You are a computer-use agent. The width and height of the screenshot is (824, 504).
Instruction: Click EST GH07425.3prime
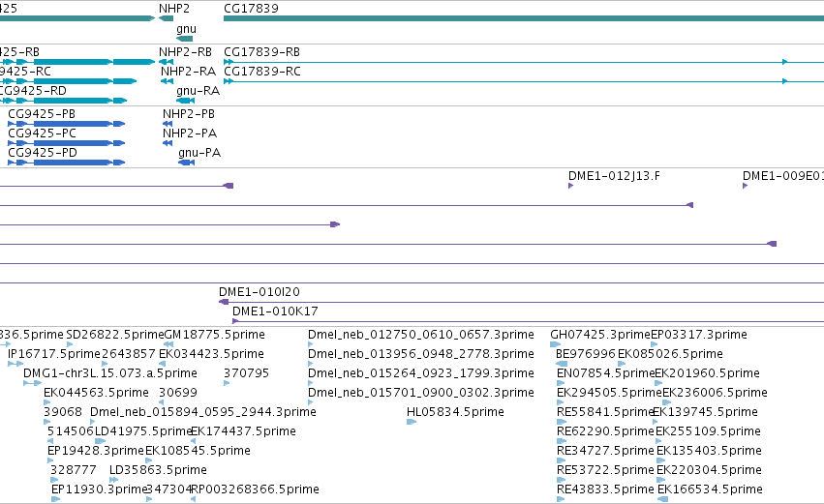coord(600,335)
